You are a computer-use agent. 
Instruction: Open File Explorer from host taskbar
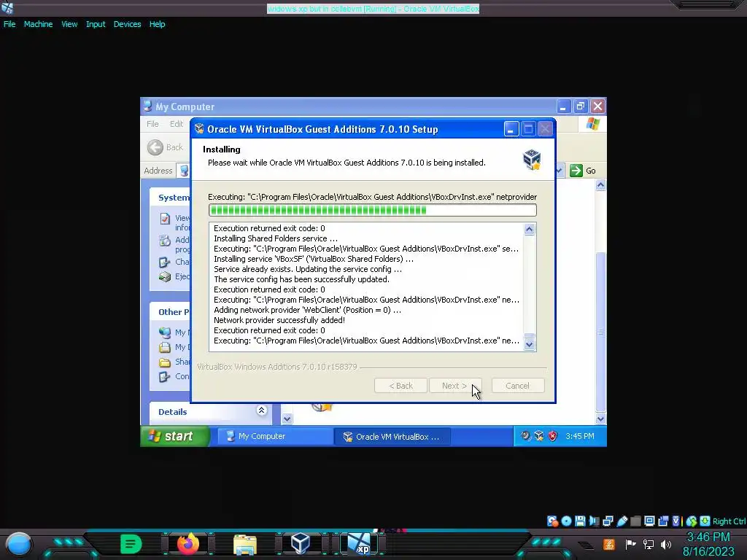pos(245,545)
